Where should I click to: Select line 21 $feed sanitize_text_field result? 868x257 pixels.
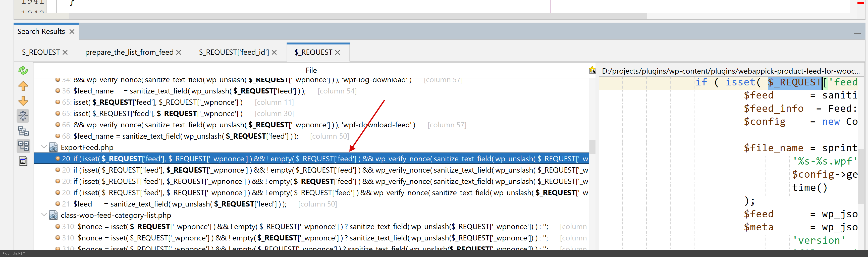[x=180, y=204]
